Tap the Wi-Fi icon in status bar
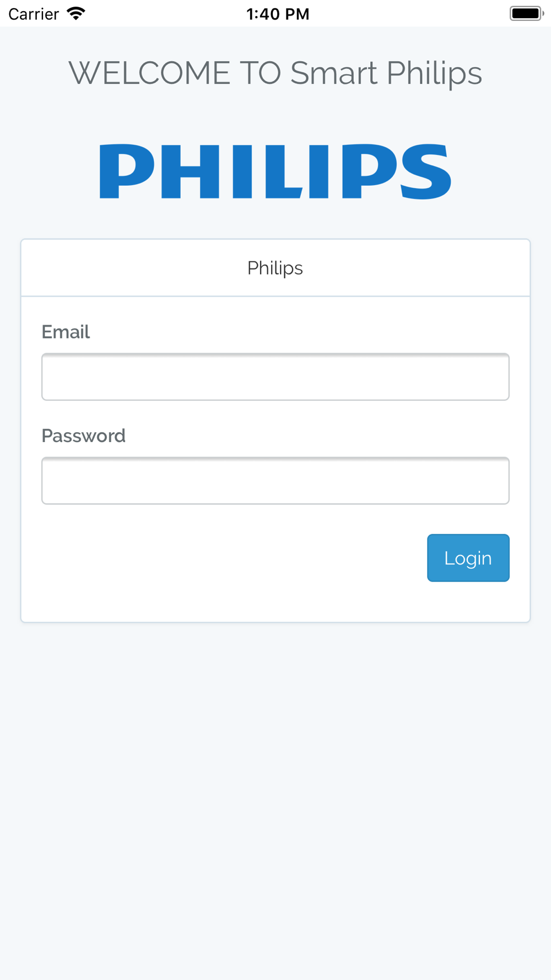Screen dimensions: 551x980 [76, 13]
